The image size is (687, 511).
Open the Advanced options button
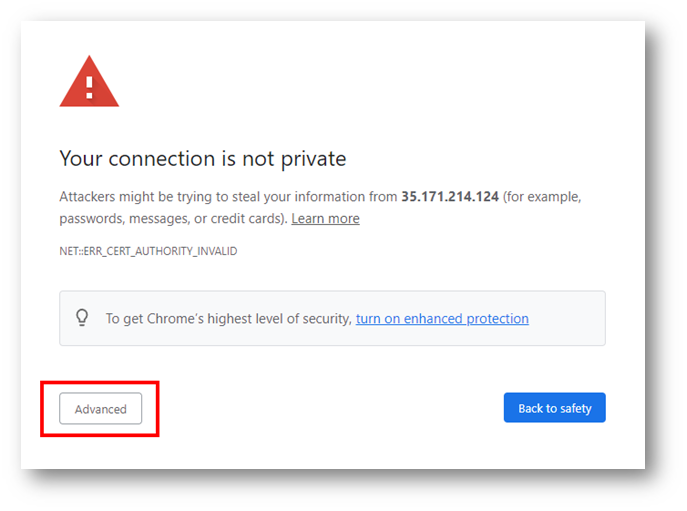pos(101,408)
